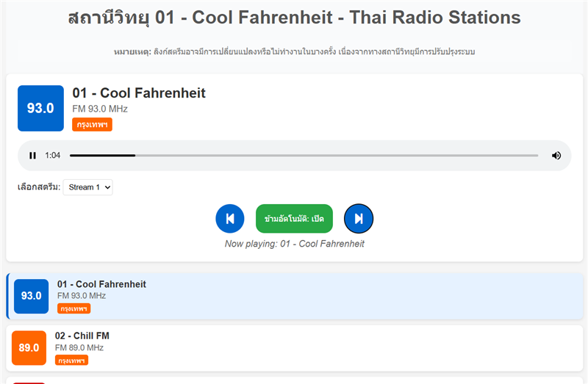This screenshot has height=384, width=588.
Task: Click the large blue 93.0 frequency badge
Action: click(x=40, y=108)
